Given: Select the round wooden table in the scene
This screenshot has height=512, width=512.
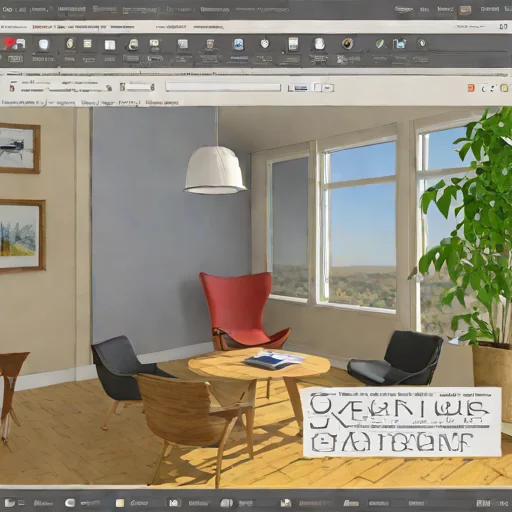Looking at the screenshot, I should tap(259, 365).
